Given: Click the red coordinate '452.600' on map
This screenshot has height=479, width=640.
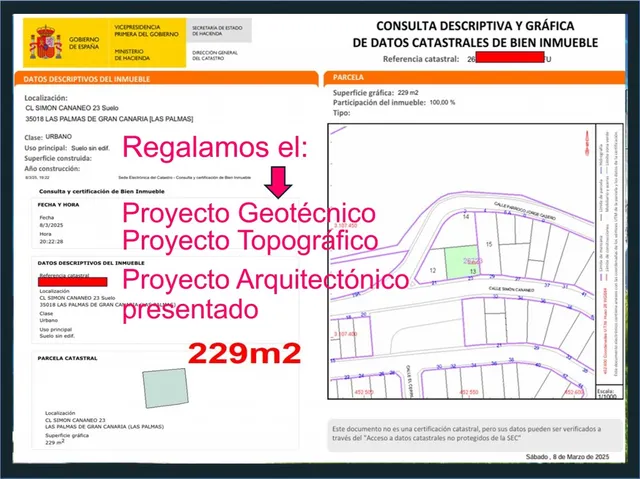Looking at the screenshot, I should click(574, 392).
